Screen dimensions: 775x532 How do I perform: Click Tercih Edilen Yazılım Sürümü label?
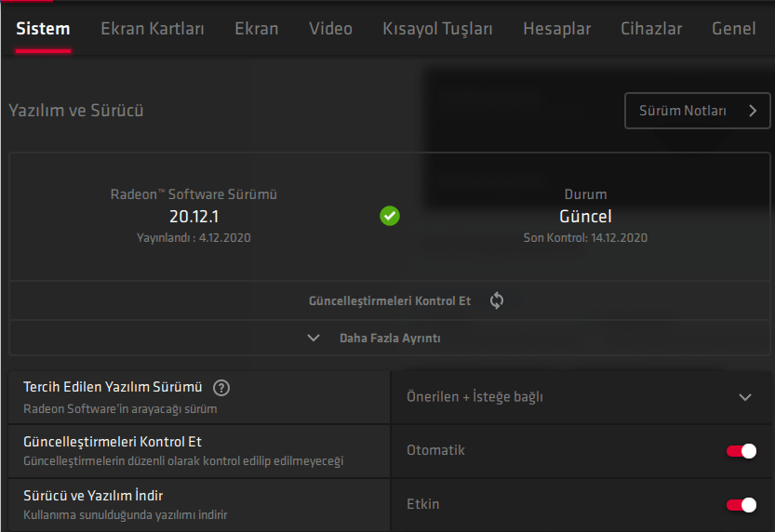coord(113,387)
